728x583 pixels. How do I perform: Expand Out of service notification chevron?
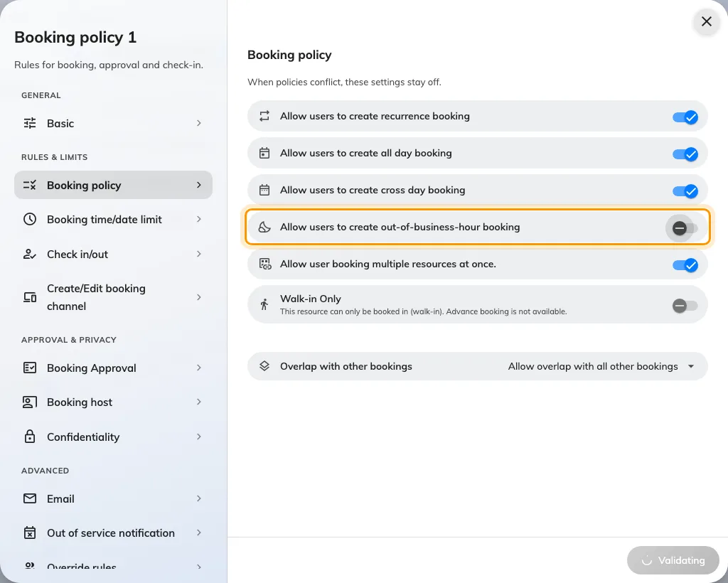[199, 533]
